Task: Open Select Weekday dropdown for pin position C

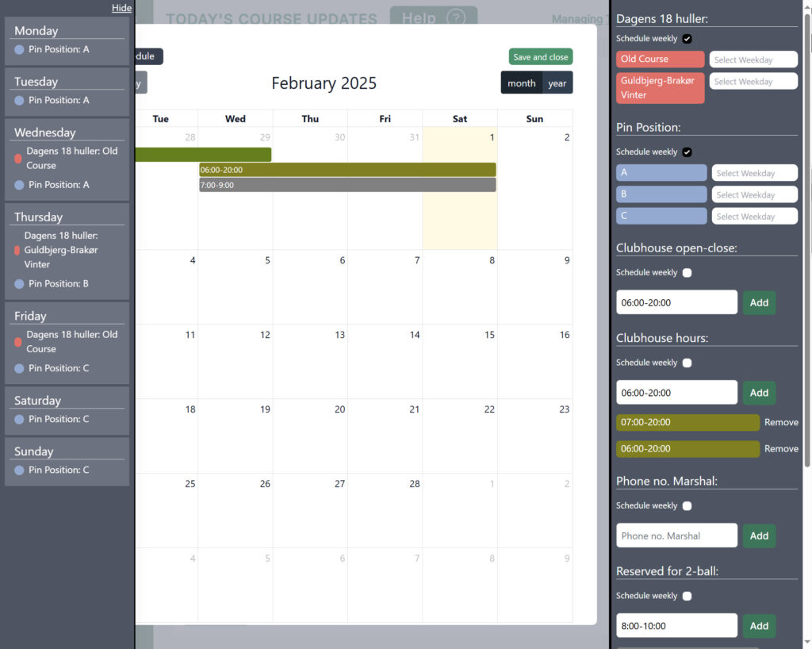Action: coord(755,217)
